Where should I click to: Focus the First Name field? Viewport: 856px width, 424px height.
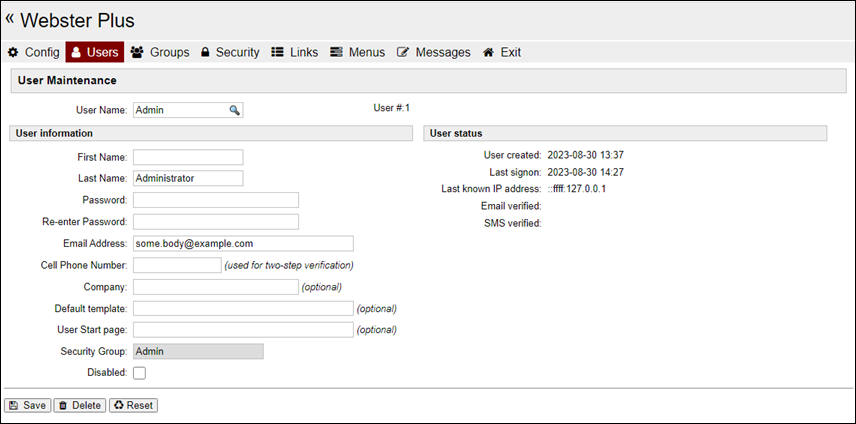[188, 157]
